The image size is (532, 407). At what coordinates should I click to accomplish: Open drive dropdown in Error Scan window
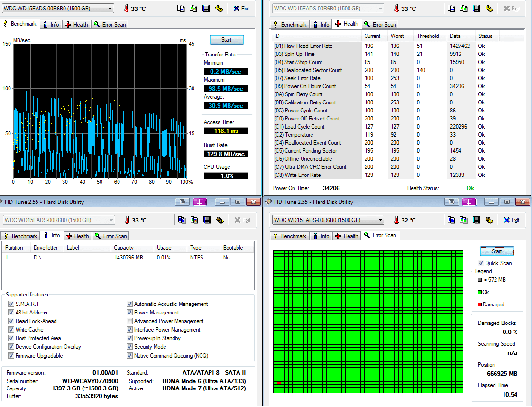click(380, 220)
